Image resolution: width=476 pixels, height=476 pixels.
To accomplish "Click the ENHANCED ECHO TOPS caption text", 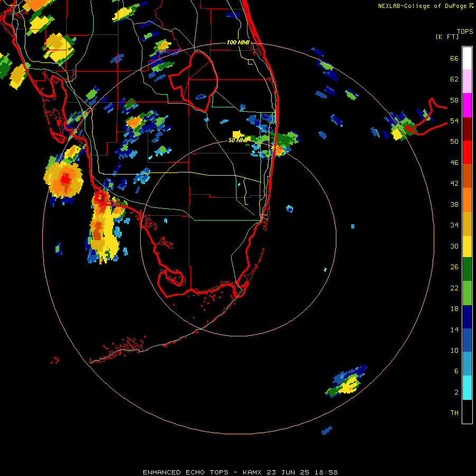I will click(186, 472).
